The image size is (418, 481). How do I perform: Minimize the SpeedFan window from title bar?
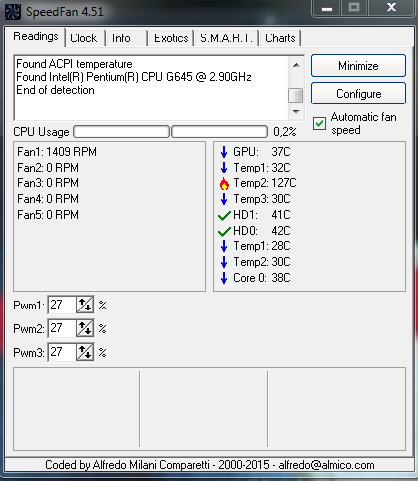(327, 8)
